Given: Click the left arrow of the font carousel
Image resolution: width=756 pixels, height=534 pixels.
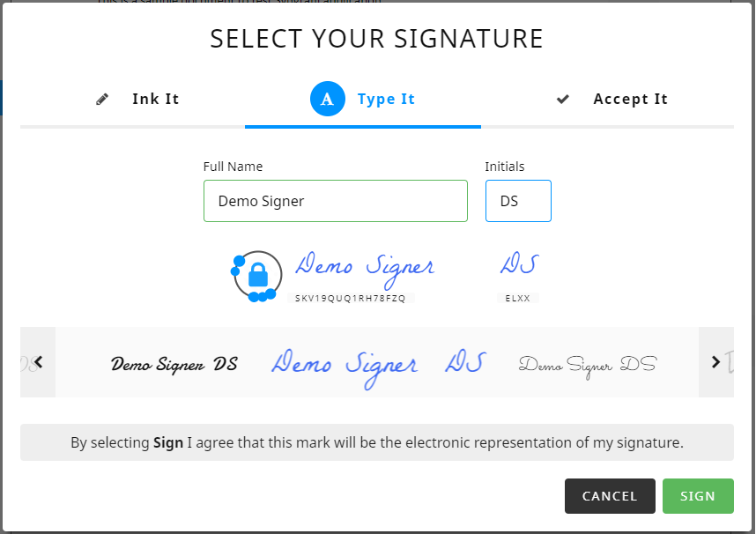Looking at the screenshot, I should [x=37, y=361].
